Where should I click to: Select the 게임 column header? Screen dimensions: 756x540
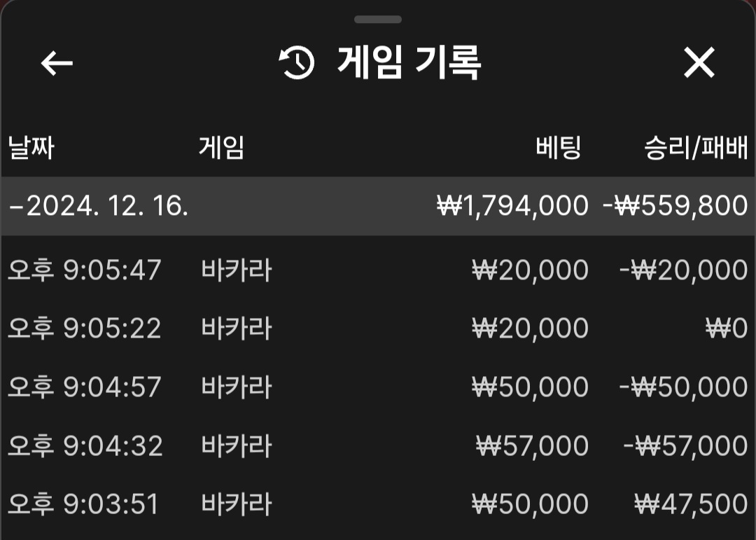click(221, 147)
